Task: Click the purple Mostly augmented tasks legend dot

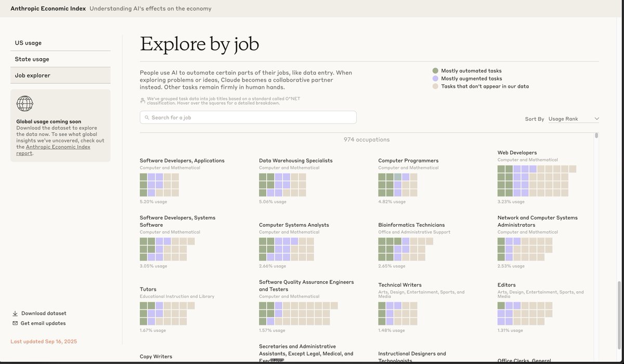Action: tap(435, 79)
